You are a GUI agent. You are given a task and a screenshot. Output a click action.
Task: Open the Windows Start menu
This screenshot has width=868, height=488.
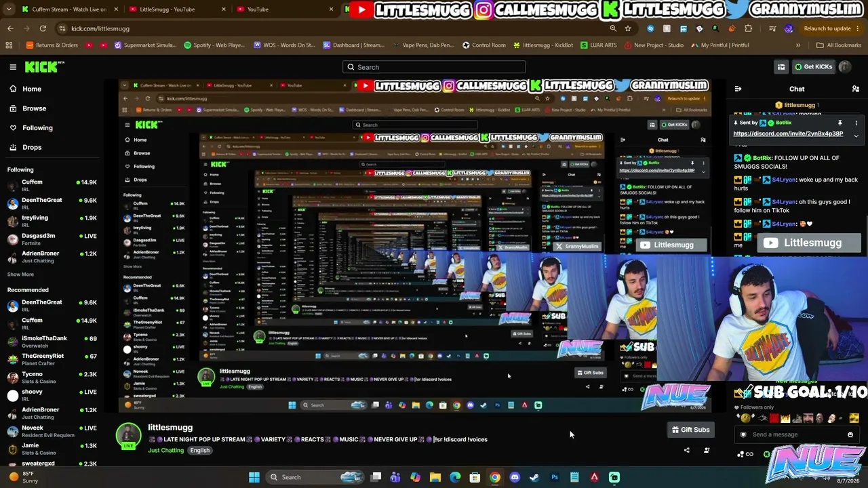tap(254, 477)
